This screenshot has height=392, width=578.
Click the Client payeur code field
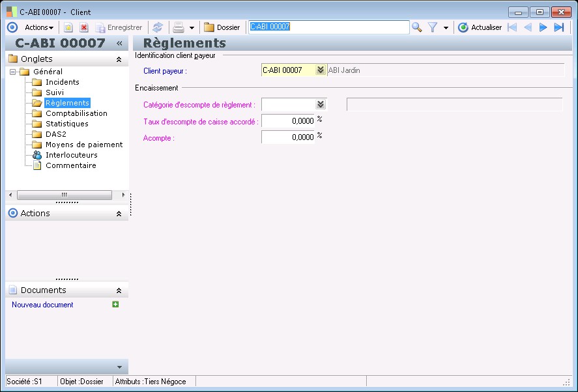288,70
